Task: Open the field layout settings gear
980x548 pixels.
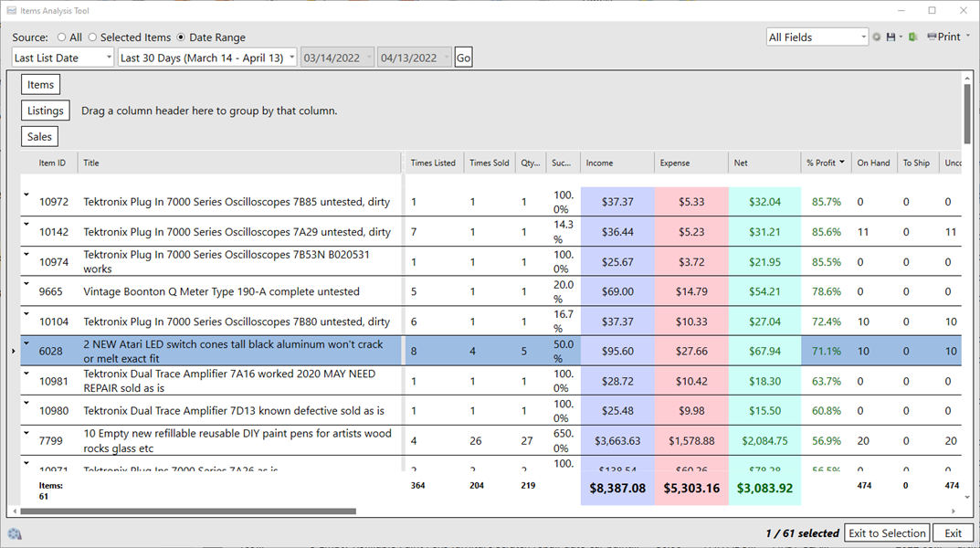Action: click(x=876, y=37)
